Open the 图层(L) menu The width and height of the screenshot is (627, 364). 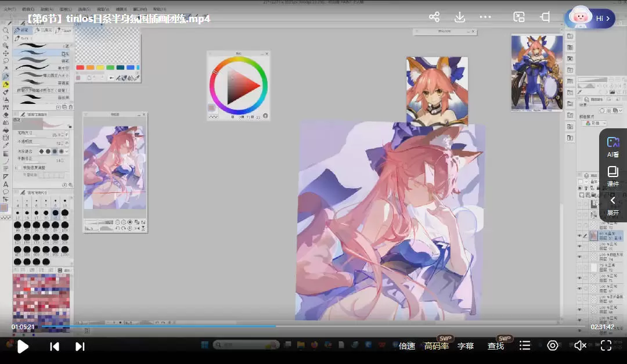point(66,9)
